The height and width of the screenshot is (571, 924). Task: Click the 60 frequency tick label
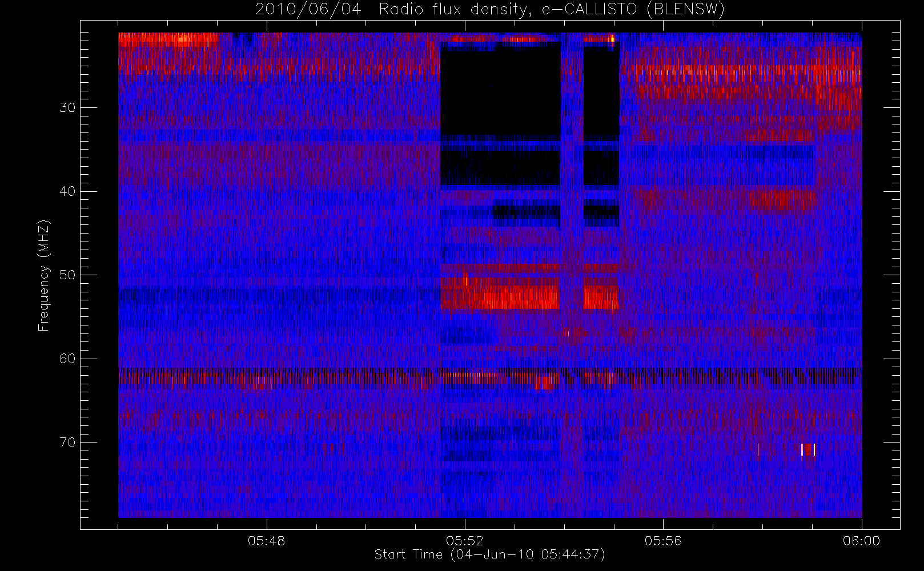(x=67, y=359)
